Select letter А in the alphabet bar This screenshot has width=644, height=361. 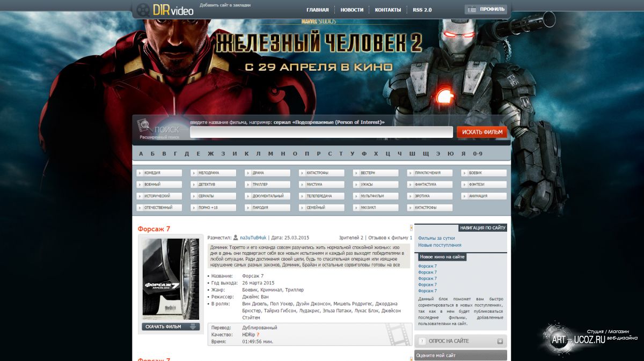click(141, 154)
